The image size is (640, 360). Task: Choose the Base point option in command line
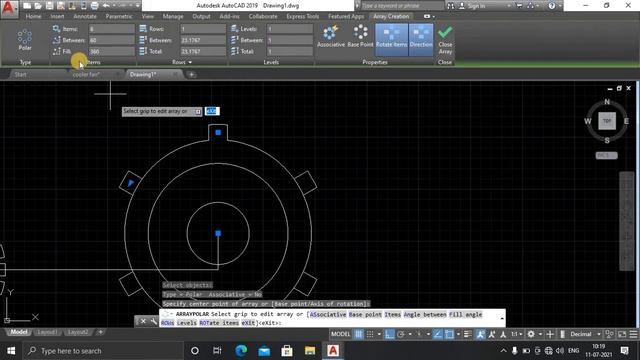click(x=365, y=314)
